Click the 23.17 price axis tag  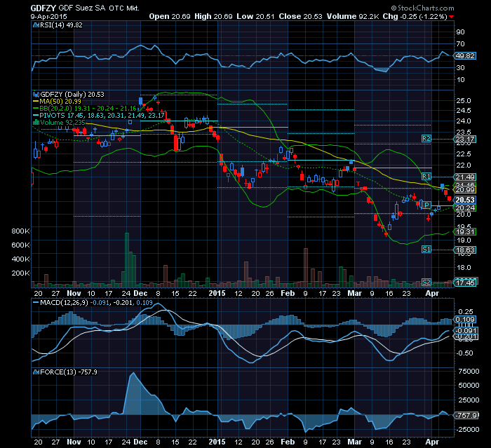[465, 140]
